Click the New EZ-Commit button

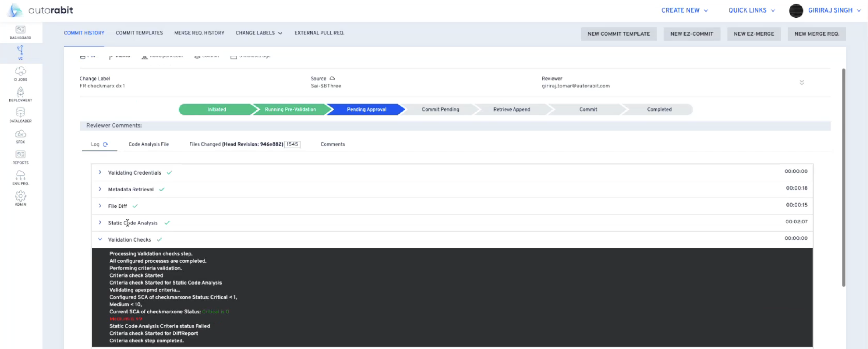click(691, 34)
